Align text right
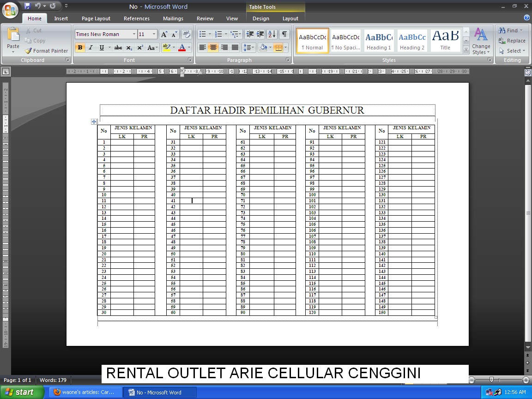Image resolution: width=532 pixels, height=399 pixels. (x=224, y=48)
